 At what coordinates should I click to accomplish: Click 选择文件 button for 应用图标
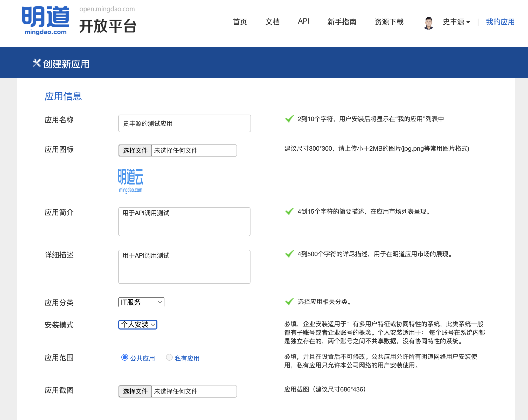(135, 150)
